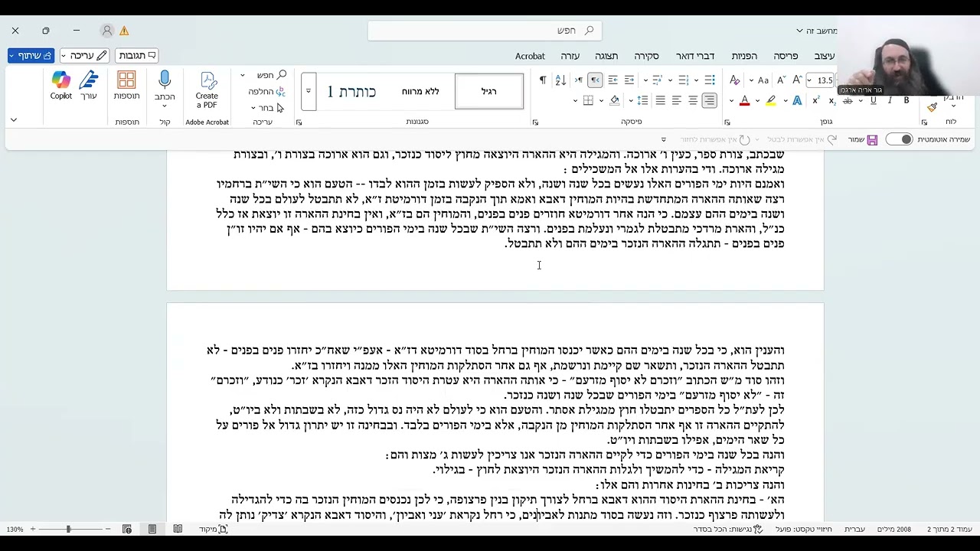Click Find (חפש) in the ribbon
This screenshot has width=980, height=551.
click(x=272, y=75)
